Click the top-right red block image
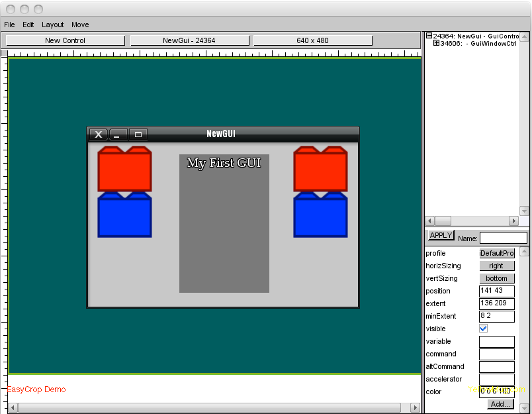 click(x=320, y=170)
